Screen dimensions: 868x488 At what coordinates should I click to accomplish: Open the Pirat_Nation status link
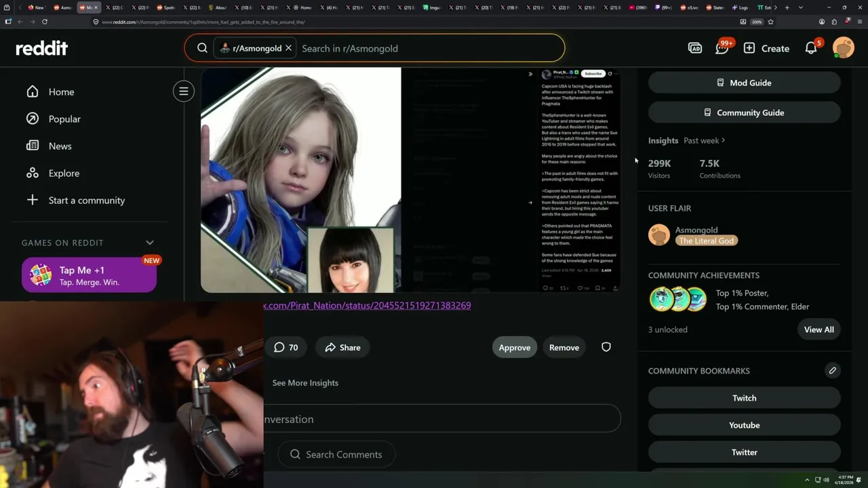tap(367, 306)
